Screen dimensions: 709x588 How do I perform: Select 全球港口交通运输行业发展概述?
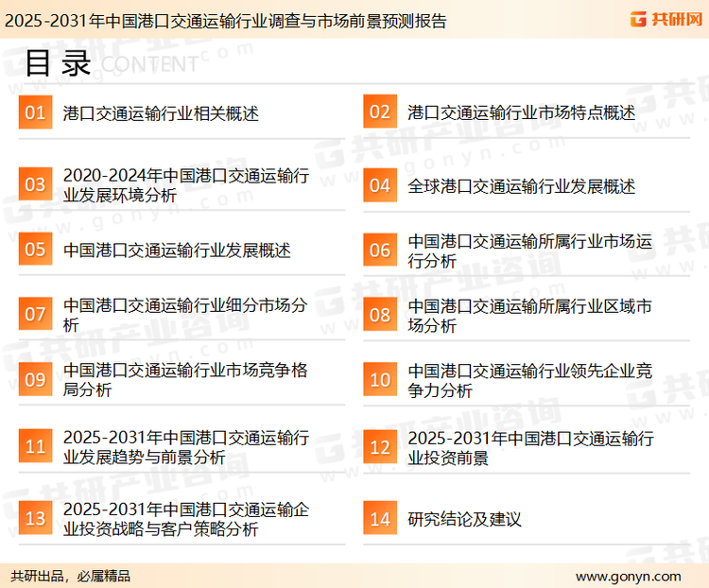pos(521,186)
